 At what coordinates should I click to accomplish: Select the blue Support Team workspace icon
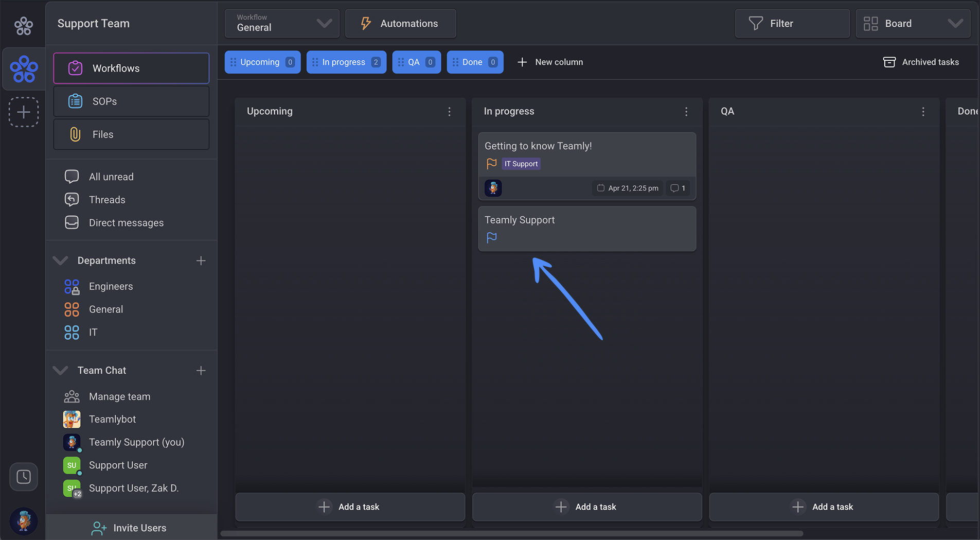pos(24,69)
